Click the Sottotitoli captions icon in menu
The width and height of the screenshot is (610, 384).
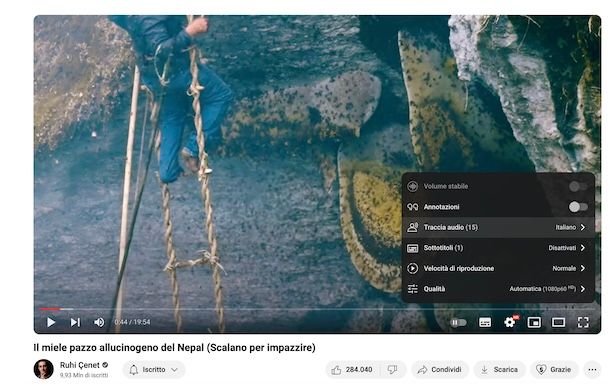412,248
